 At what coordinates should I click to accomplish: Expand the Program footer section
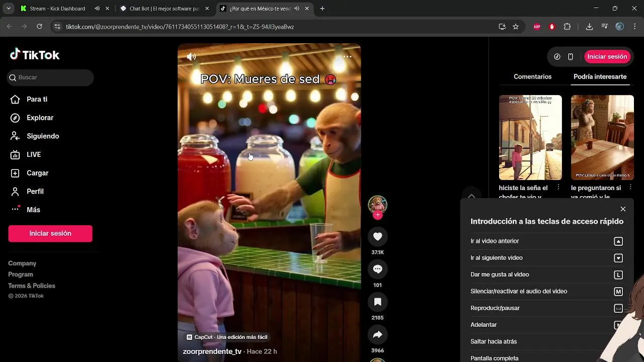pyautogui.click(x=21, y=275)
